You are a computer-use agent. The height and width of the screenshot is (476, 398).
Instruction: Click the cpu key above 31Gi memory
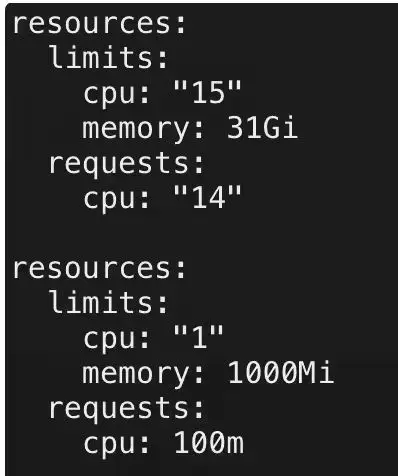tap(116, 95)
